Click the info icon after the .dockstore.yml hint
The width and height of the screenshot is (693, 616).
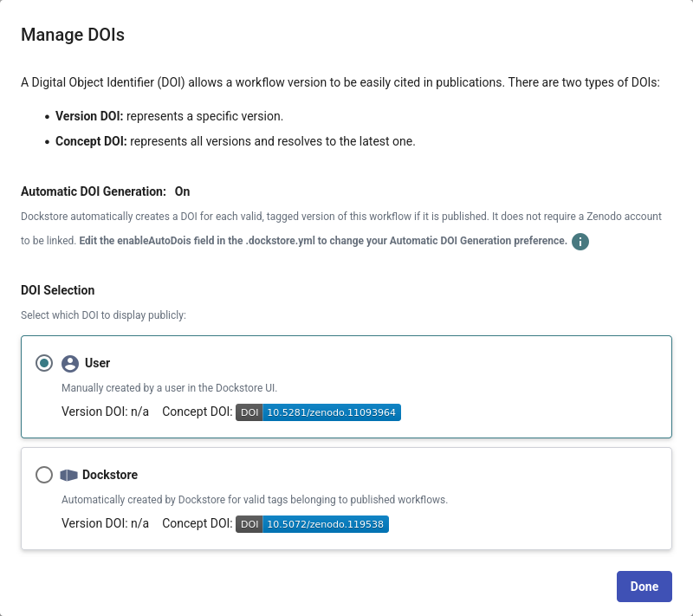tap(580, 242)
